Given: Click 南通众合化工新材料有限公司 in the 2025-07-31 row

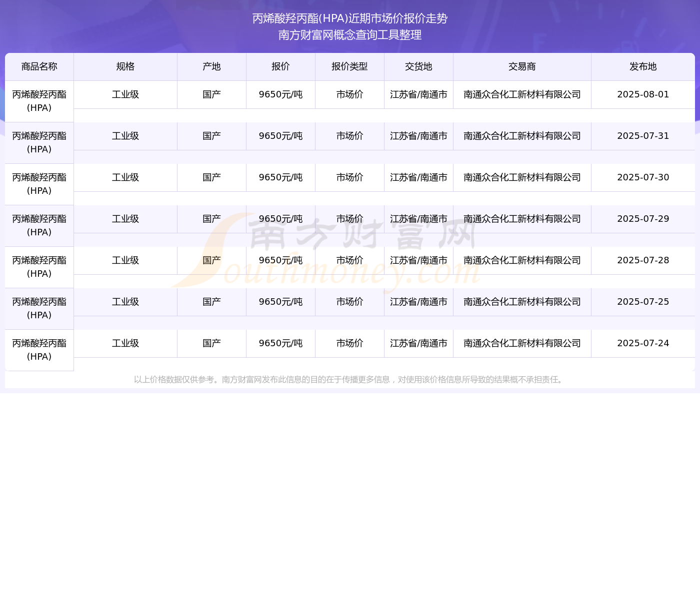Looking at the screenshot, I should [522, 136].
